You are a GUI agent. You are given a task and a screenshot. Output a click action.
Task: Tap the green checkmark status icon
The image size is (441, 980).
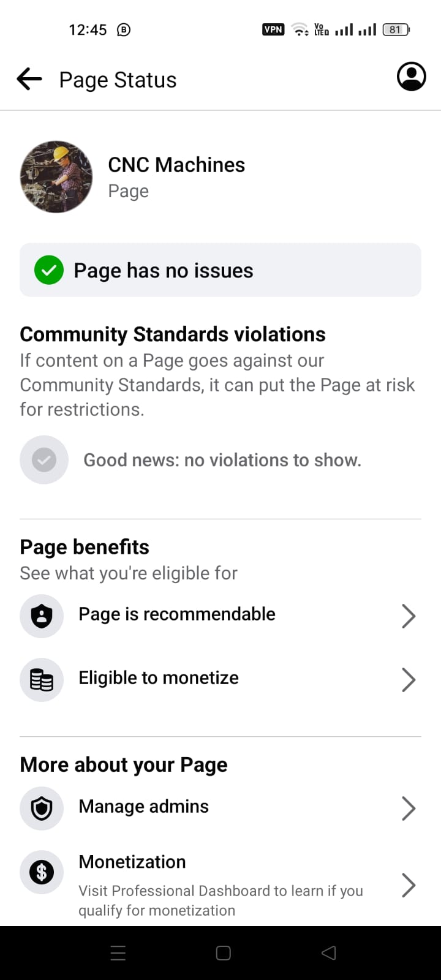(49, 270)
